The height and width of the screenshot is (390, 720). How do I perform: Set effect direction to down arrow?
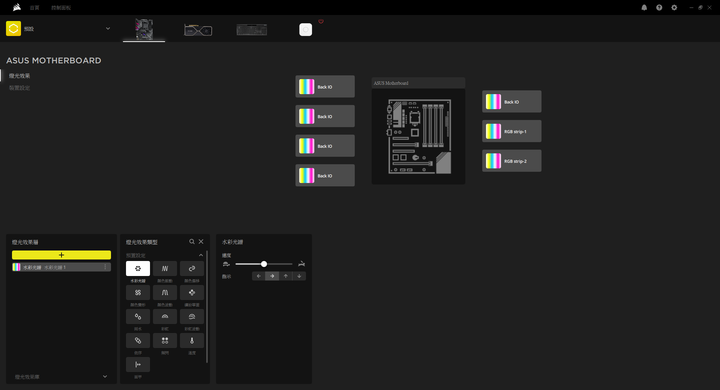point(299,276)
